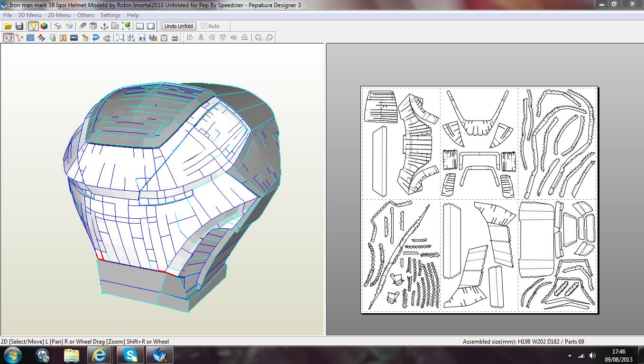Image resolution: width=644 pixels, height=364 pixels.
Task: Click the rotate 90 clockwise icon
Action: click(x=269, y=37)
